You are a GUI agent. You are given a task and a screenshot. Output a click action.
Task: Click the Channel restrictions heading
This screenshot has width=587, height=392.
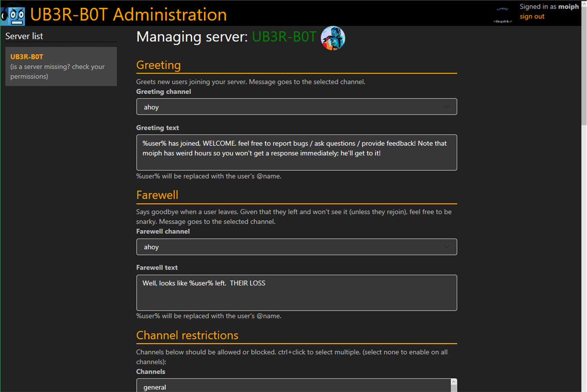point(187,335)
